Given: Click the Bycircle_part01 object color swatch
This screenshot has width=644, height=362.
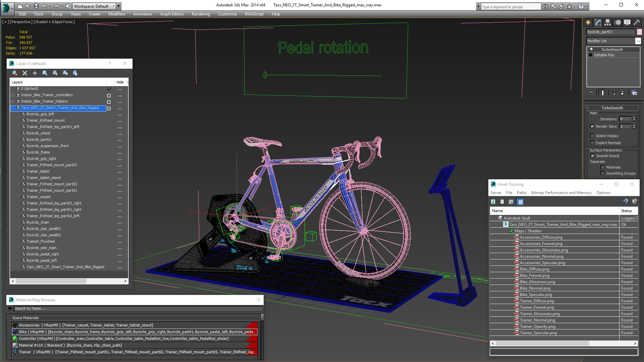Looking at the screenshot, I should tap(639, 32).
